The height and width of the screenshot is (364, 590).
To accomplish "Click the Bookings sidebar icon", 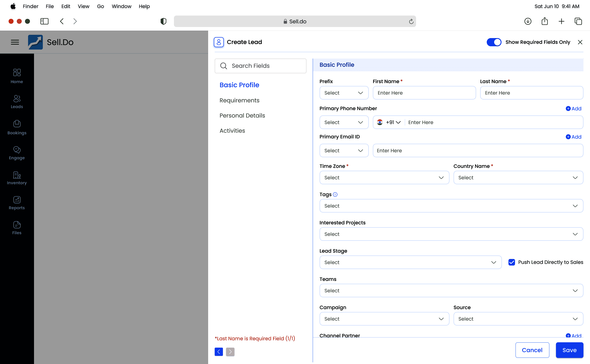I will point(17,127).
